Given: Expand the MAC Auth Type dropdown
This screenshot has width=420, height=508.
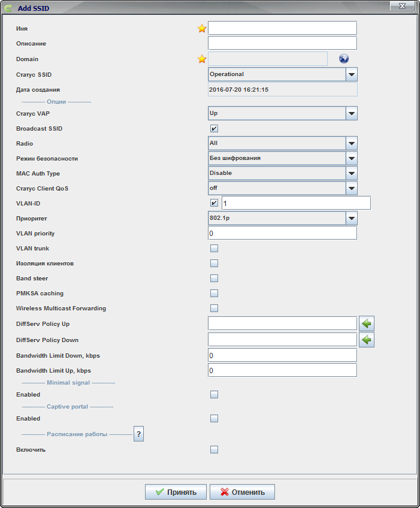Looking at the screenshot, I should (x=352, y=173).
